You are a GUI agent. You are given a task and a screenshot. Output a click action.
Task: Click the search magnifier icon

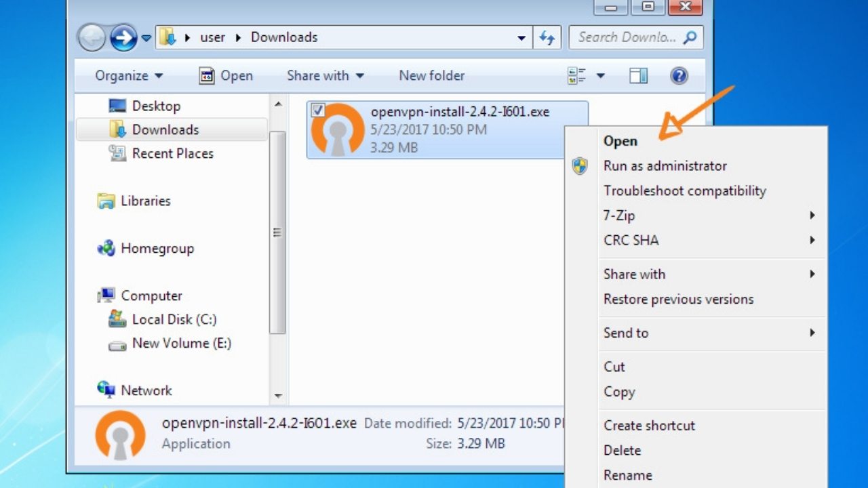pos(690,37)
